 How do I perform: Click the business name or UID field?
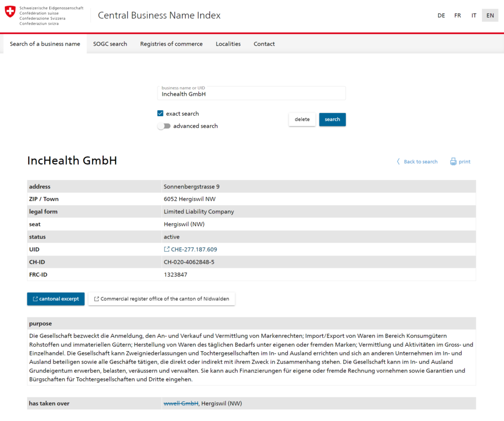point(251,94)
